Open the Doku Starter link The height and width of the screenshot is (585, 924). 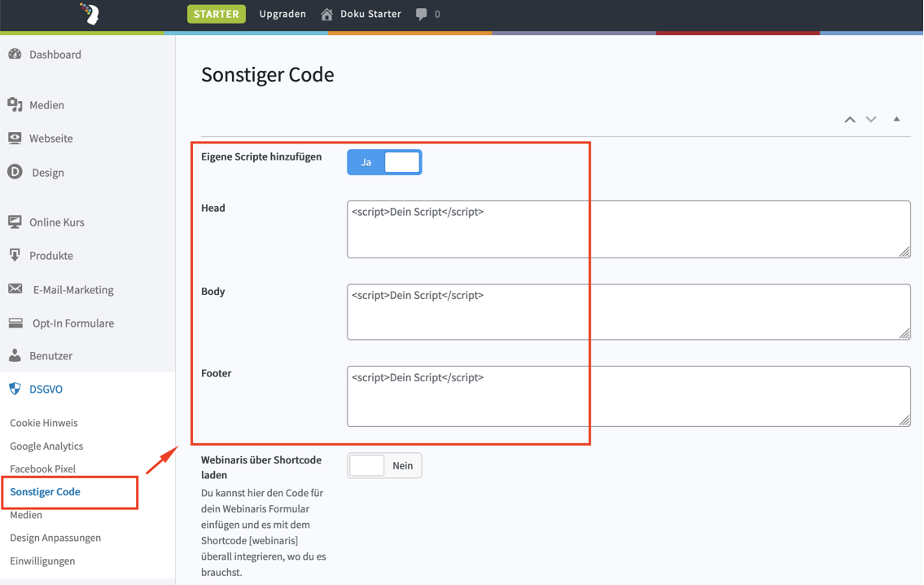pyautogui.click(x=370, y=14)
